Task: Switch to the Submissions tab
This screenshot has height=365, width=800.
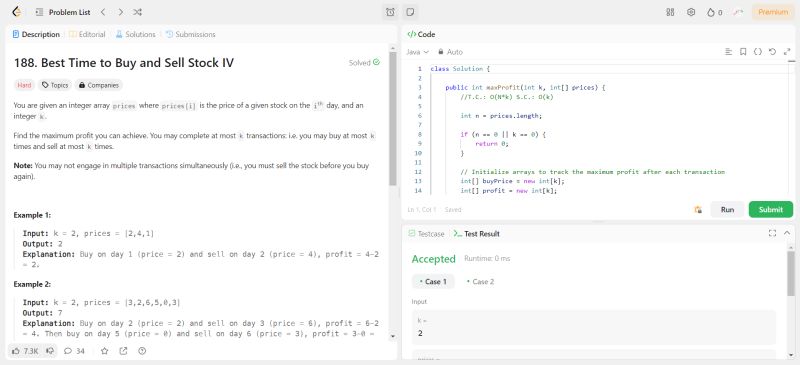Action: click(x=190, y=34)
